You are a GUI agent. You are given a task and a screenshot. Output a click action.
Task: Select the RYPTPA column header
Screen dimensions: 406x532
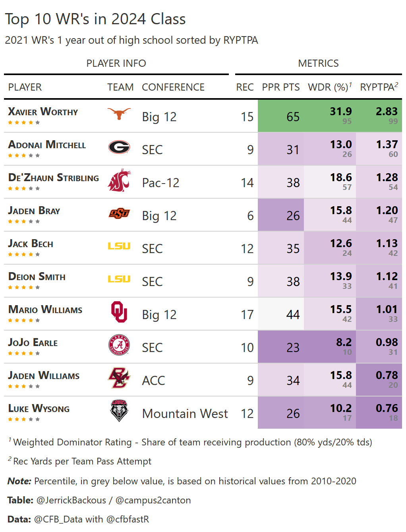[x=379, y=87]
